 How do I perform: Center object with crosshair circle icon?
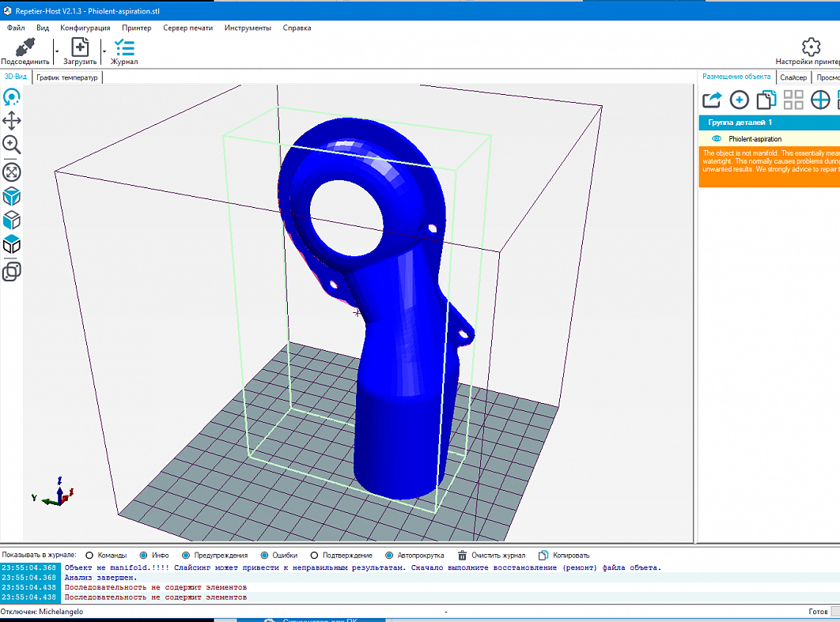coord(820,100)
